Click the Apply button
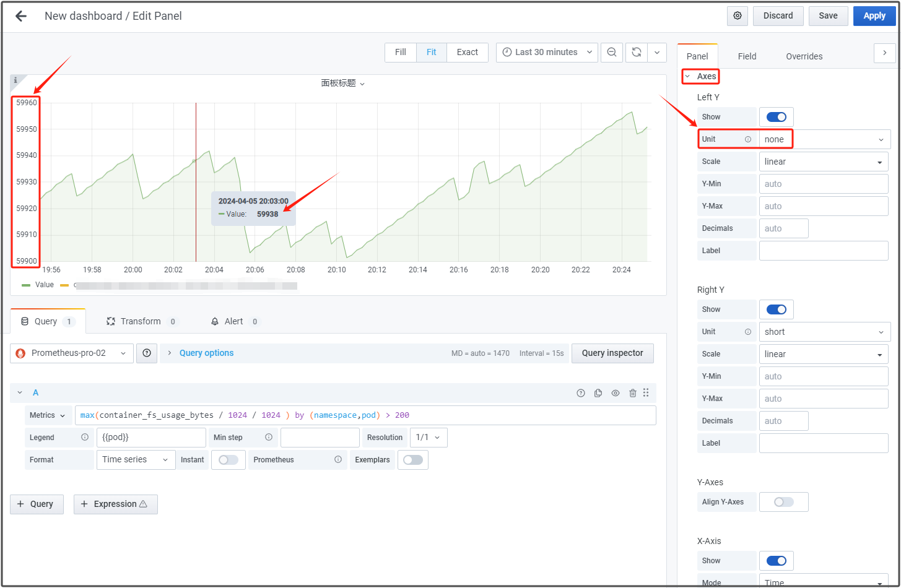This screenshot has width=901, height=588. click(874, 16)
